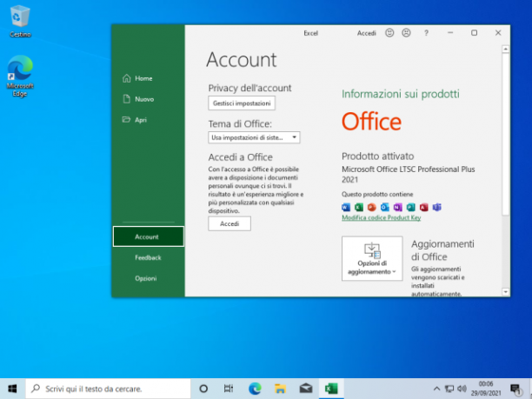Click the frowning face feedback icon
Image resolution: width=532 pixels, height=399 pixels.
pyautogui.click(x=406, y=33)
